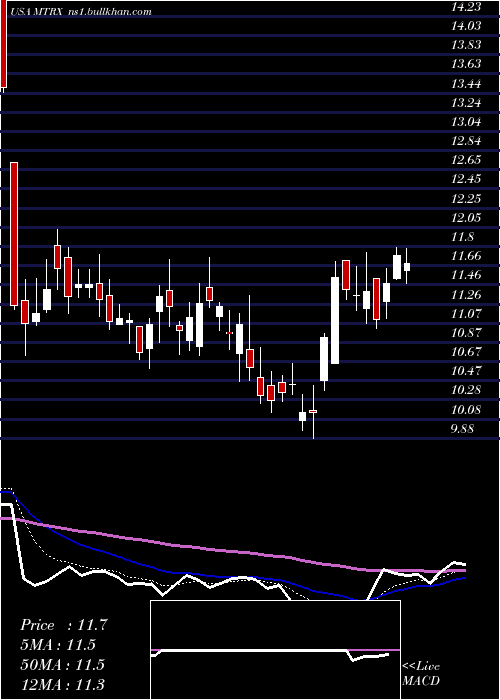The width and height of the screenshot is (500, 700).
Task: Click the last white candlestick on the right
Action: (407, 266)
